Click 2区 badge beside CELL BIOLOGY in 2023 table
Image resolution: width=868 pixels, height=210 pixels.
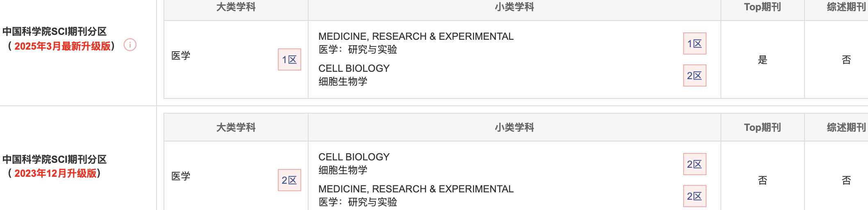coord(695,164)
